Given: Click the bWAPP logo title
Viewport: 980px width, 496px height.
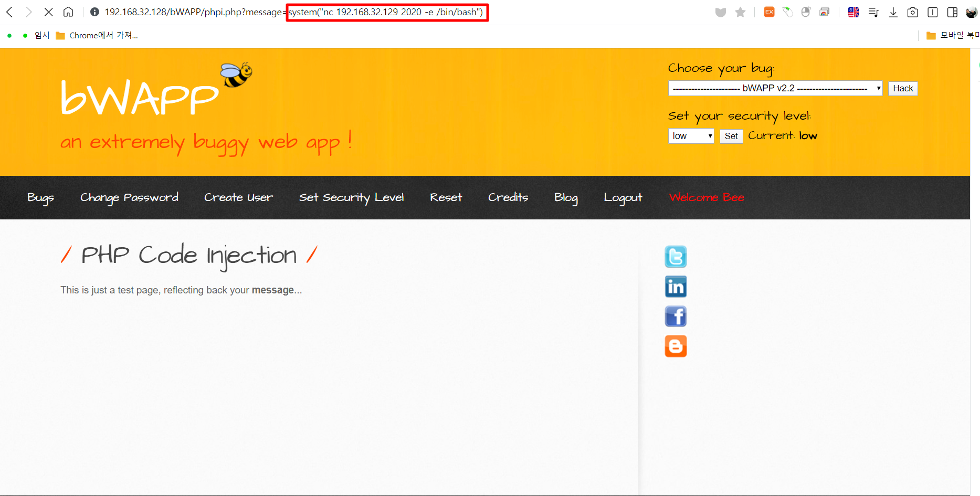Looking at the screenshot, I should point(140,98).
